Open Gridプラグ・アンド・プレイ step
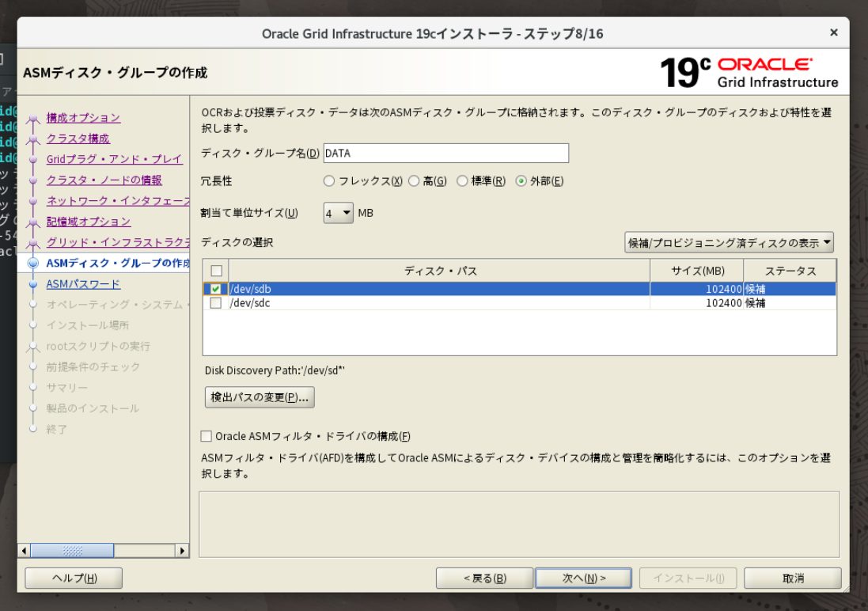Screen dimensions: 868x611 pyautogui.click(x=114, y=160)
